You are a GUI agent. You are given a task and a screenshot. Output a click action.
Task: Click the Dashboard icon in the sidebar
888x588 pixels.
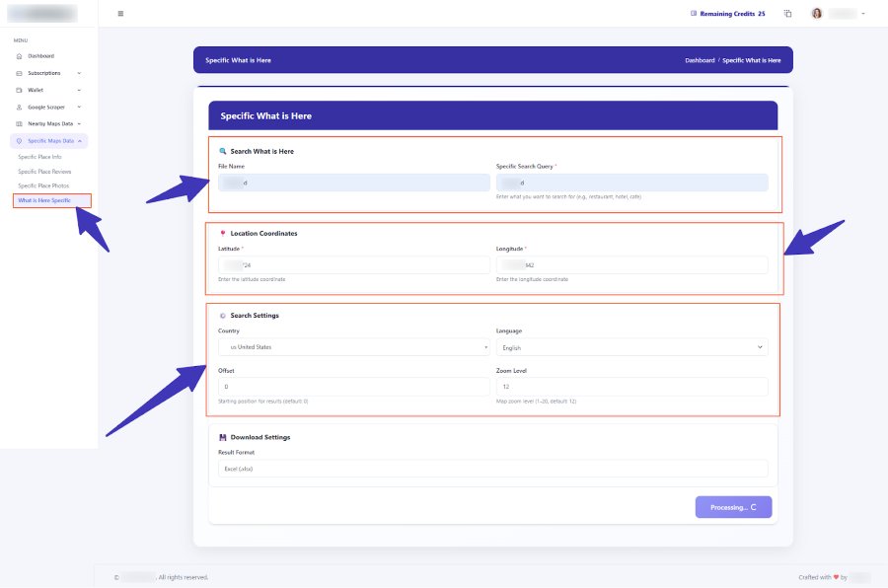22,56
